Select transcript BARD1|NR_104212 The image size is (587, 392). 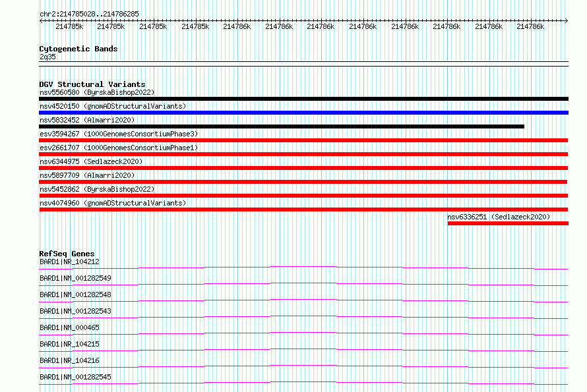click(x=69, y=262)
